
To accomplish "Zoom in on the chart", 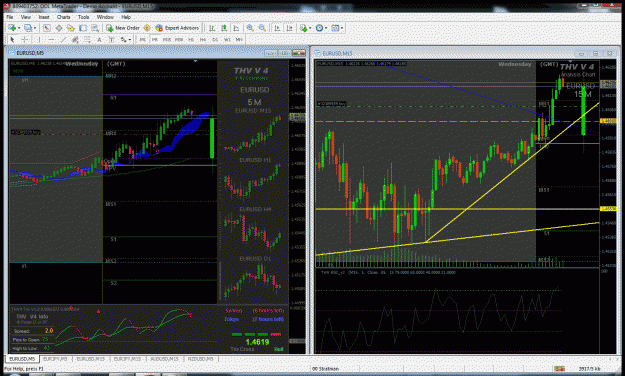I will [x=250, y=28].
